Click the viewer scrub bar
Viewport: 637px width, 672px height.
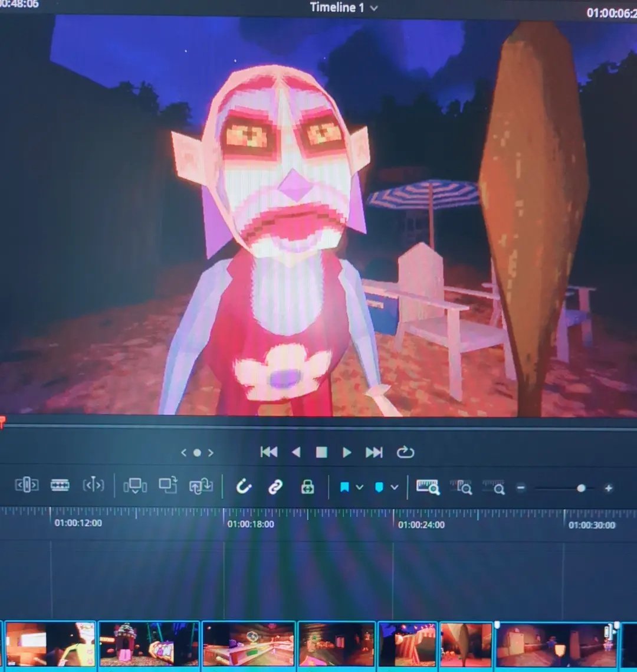pos(318,427)
